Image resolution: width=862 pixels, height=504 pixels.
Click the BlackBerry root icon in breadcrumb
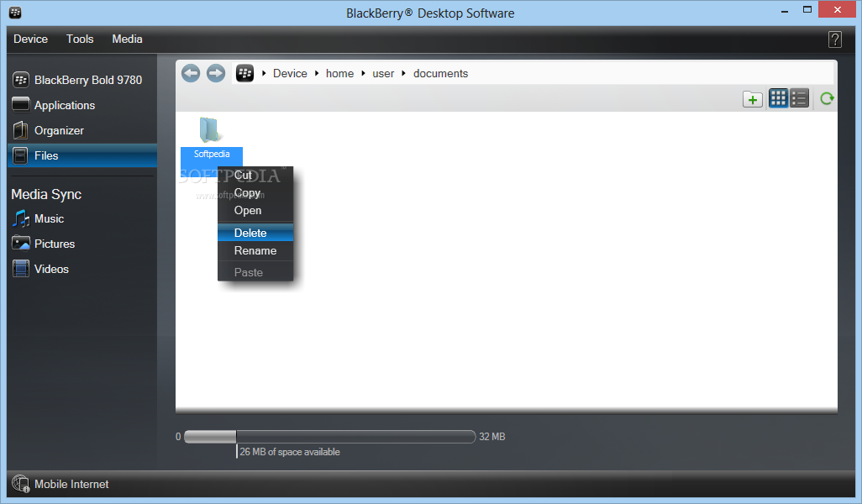244,73
